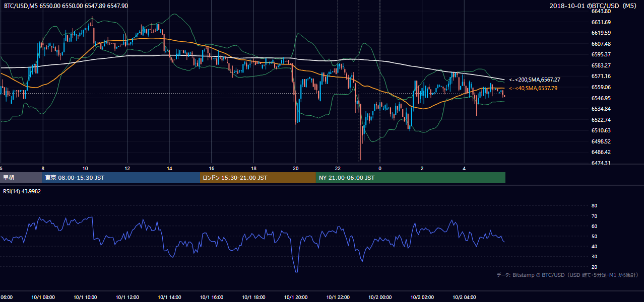The height and width of the screenshot is (302, 644).
Task: Click the 06:00 bottom time label
Action: 6,297
